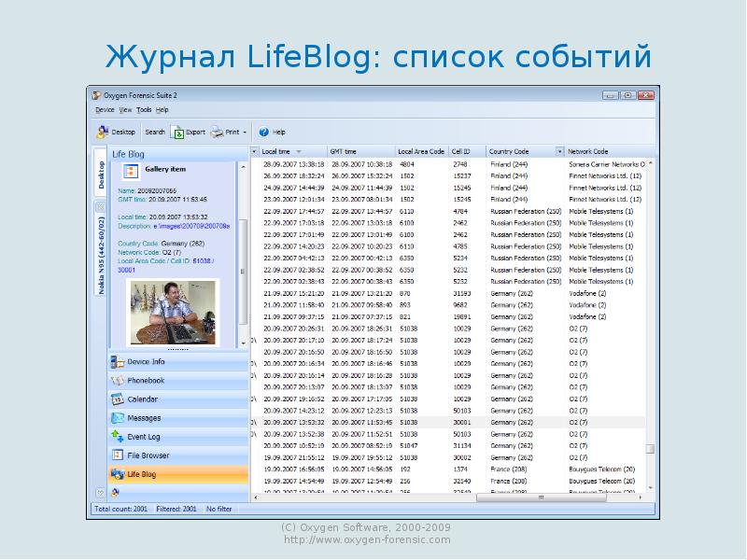Open Help via the question mark icon
The height and width of the screenshot is (560, 747).
(264, 133)
